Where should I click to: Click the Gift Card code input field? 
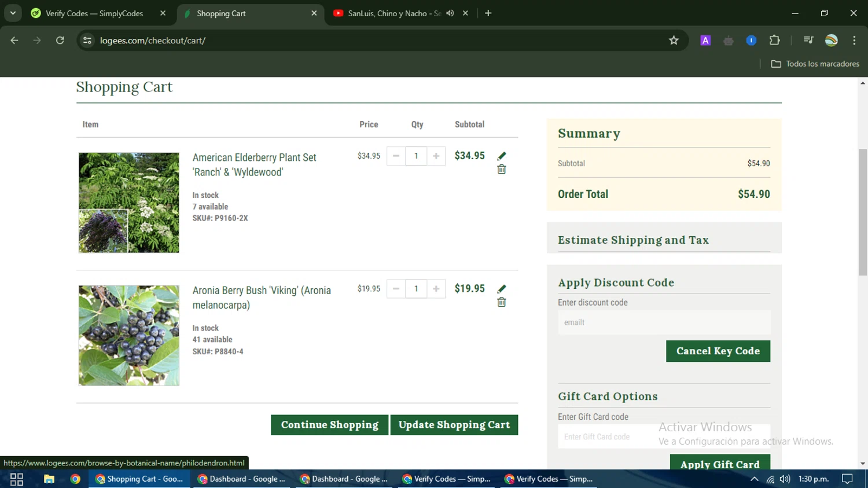(x=664, y=436)
